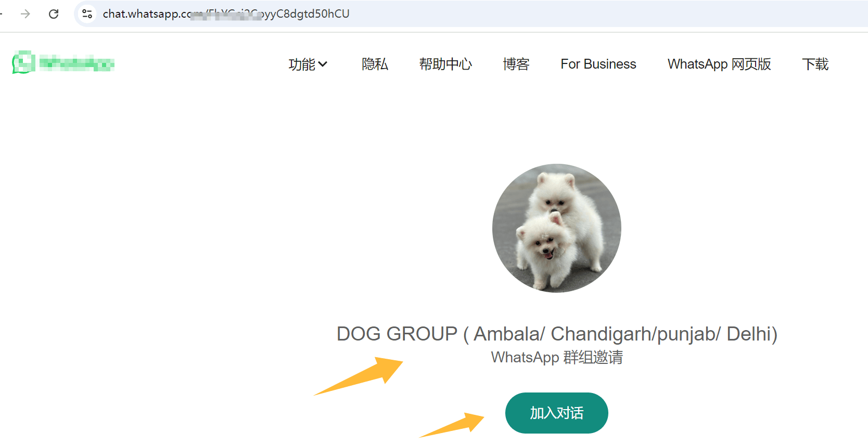Open the For Business page

coord(598,64)
